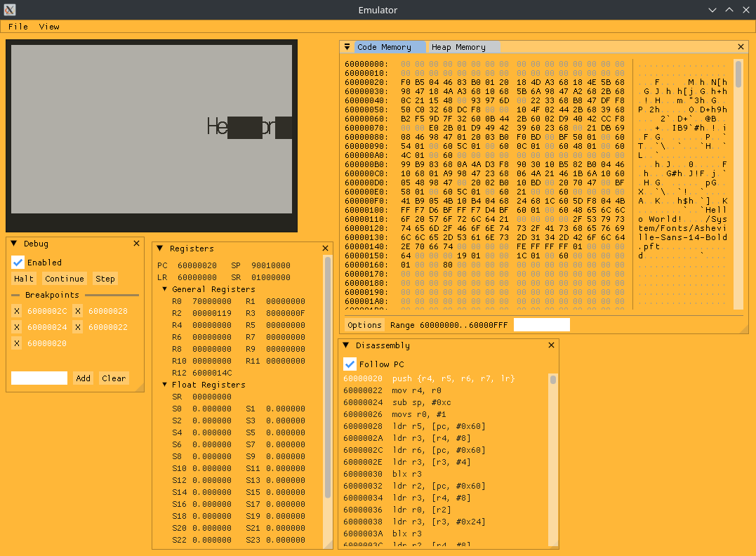
Task: Remove breakpoint 6000002C with its X icon
Action: [17, 310]
